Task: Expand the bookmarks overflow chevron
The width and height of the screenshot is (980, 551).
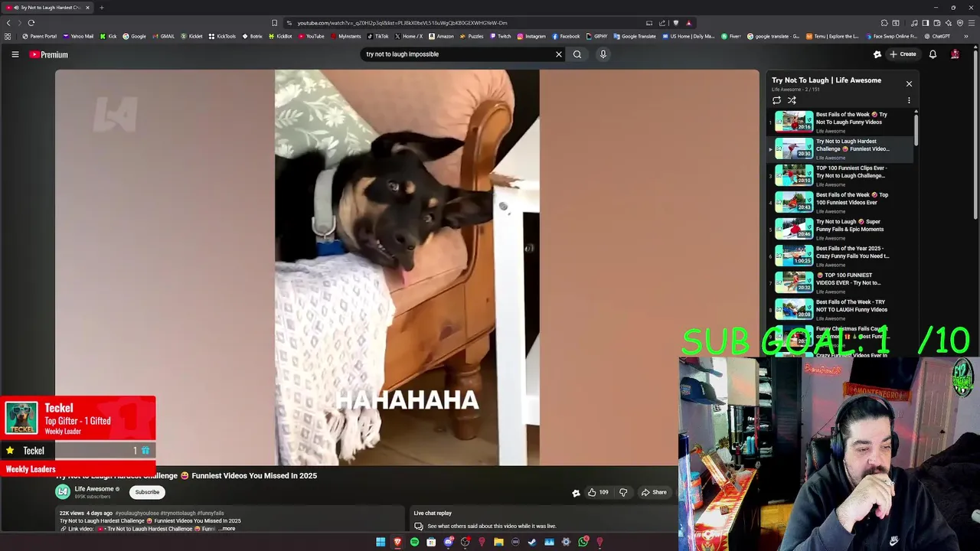Action: [966, 36]
